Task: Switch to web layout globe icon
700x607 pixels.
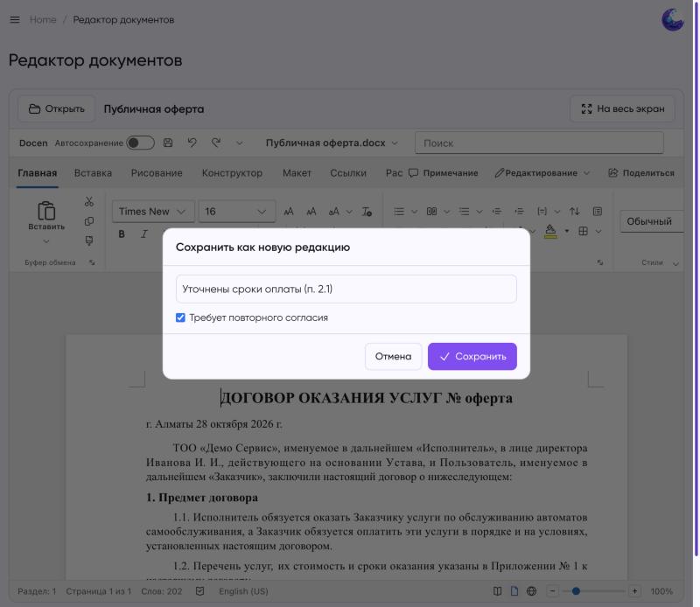Action: click(531, 591)
